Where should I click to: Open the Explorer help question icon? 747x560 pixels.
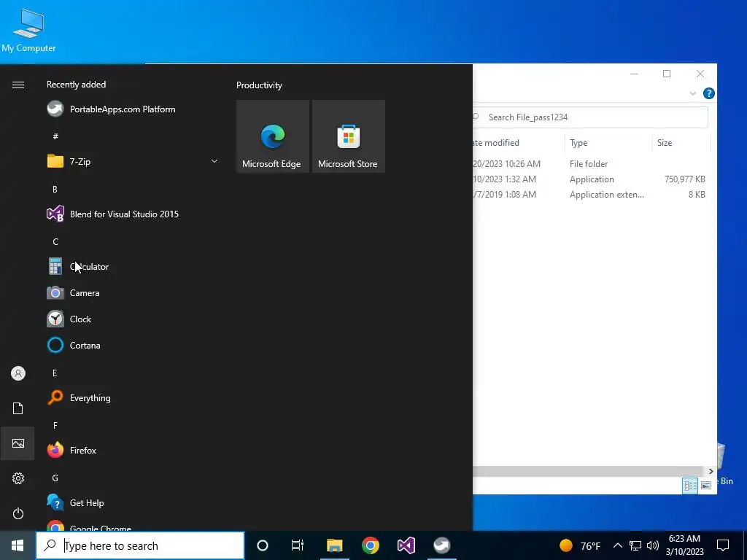pos(708,93)
